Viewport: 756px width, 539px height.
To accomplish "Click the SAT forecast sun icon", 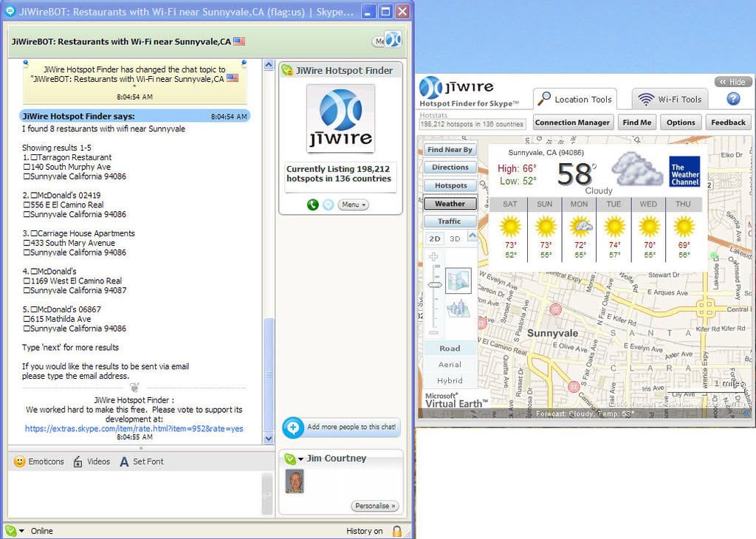I will 510,226.
